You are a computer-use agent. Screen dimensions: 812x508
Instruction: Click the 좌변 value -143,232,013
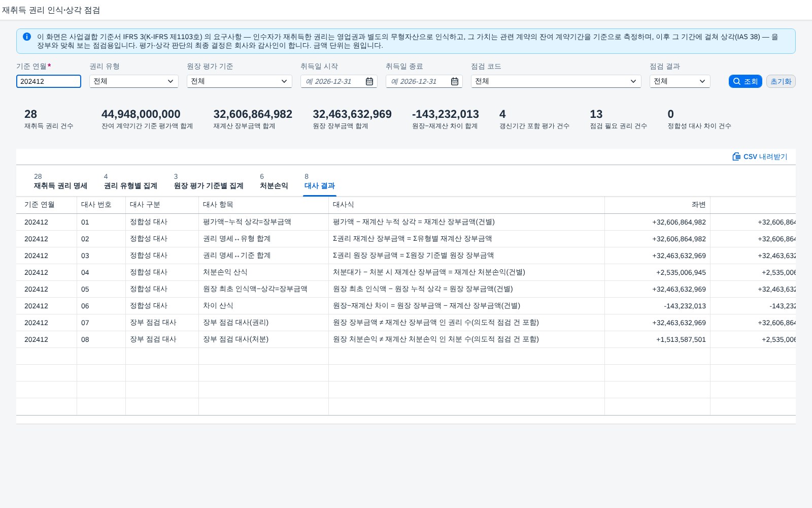pos(685,306)
